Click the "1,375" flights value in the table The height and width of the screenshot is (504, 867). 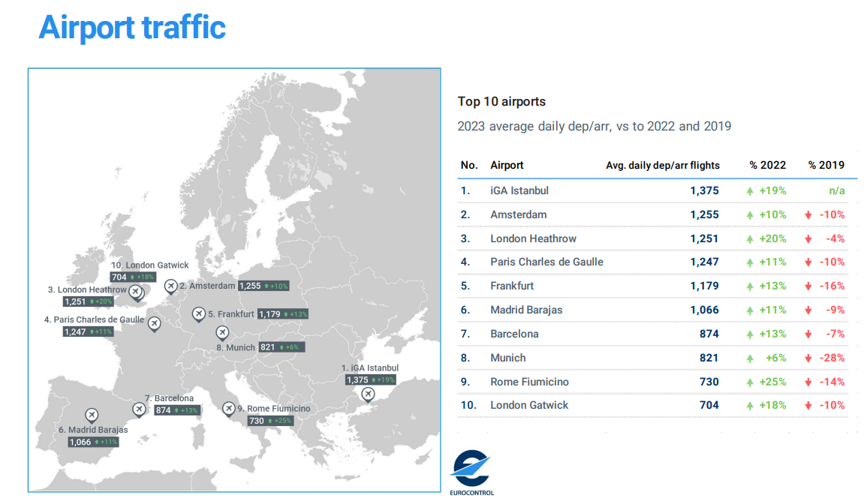tap(704, 190)
